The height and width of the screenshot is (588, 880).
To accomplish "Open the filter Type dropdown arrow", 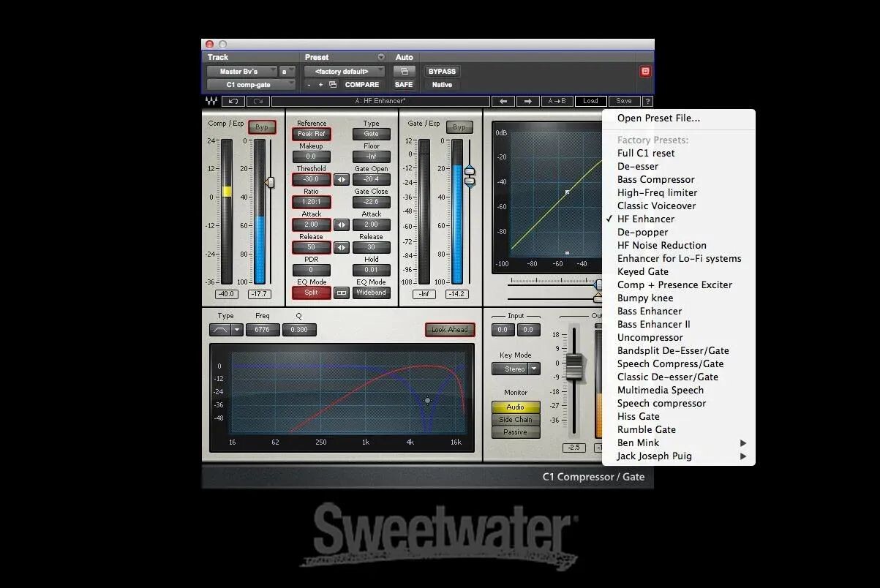I will pyautogui.click(x=237, y=330).
